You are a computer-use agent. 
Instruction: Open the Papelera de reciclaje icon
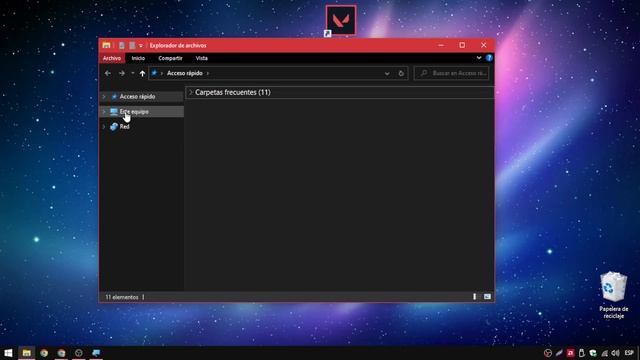coord(613,295)
